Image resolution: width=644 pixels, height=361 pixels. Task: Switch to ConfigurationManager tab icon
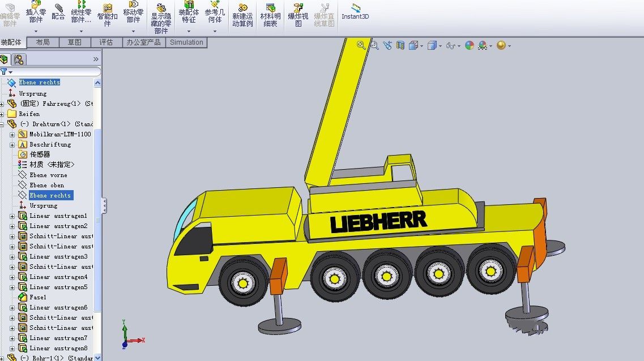pyautogui.click(x=19, y=59)
